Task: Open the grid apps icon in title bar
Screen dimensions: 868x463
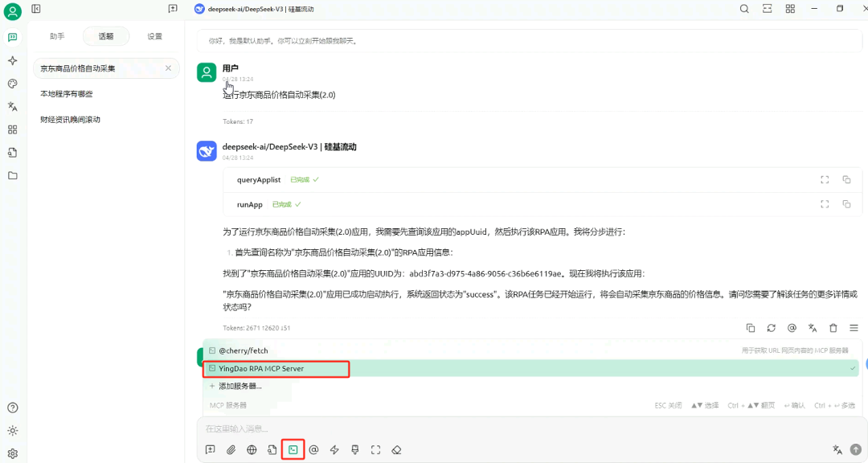Action: [791, 9]
